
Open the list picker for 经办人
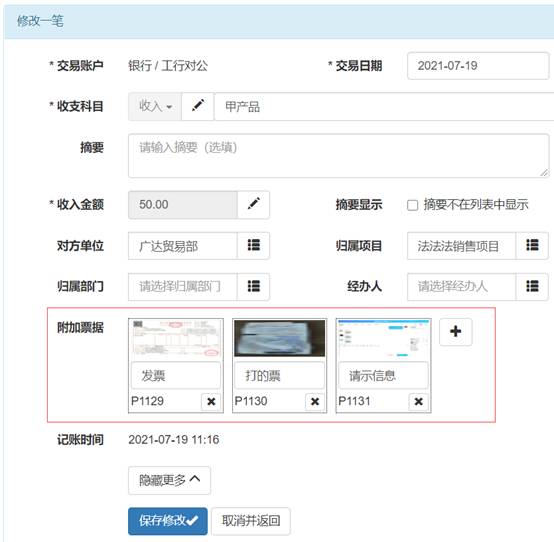[x=532, y=286]
